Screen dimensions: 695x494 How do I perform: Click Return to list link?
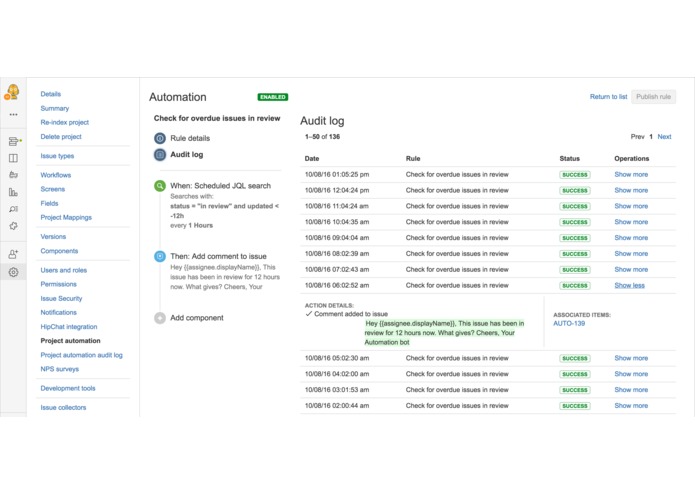(608, 97)
